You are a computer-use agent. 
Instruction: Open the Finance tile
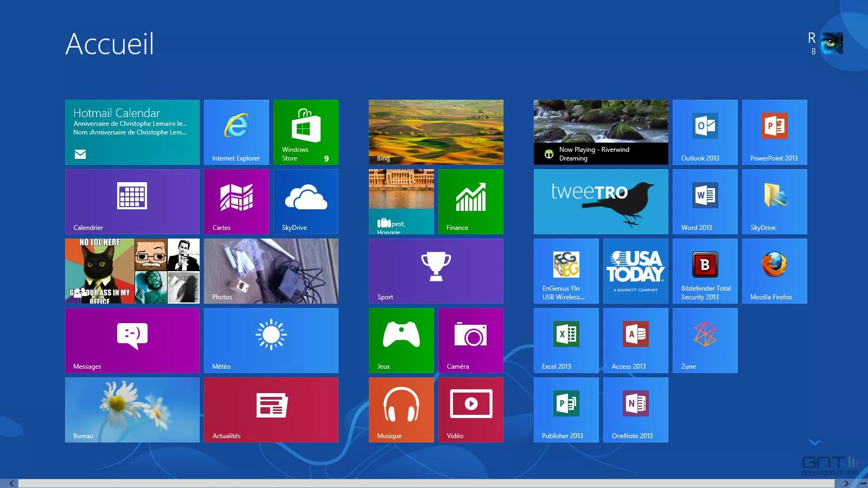pos(470,201)
